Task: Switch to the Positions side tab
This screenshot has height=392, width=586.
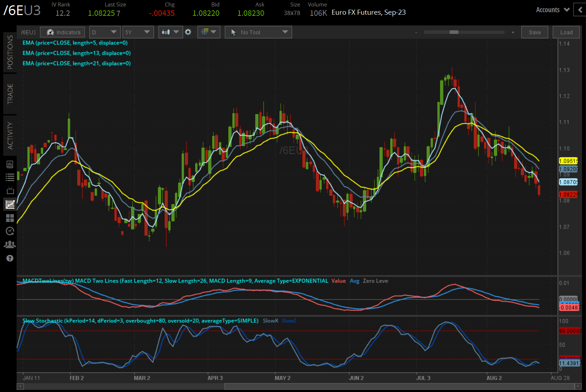Action: point(10,52)
